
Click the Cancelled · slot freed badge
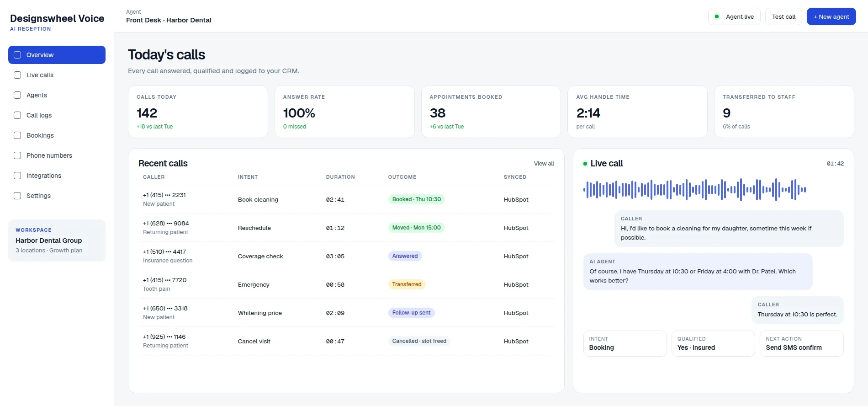[x=419, y=341]
